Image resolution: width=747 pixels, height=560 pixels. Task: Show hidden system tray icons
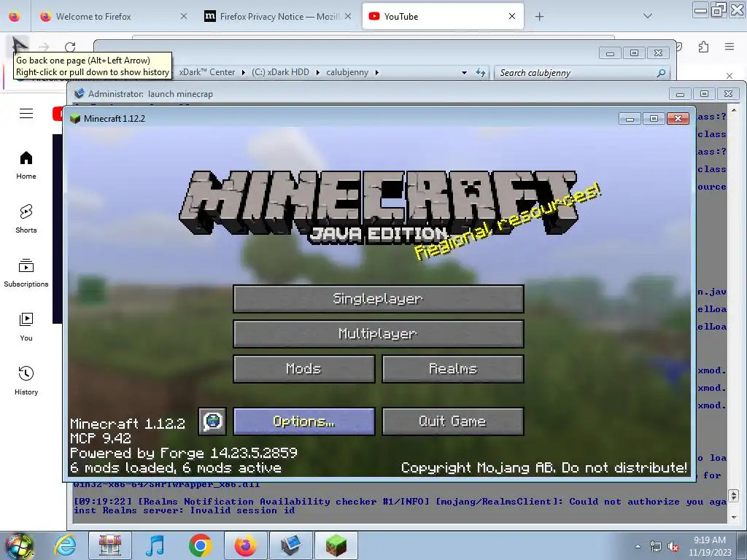[638, 546]
